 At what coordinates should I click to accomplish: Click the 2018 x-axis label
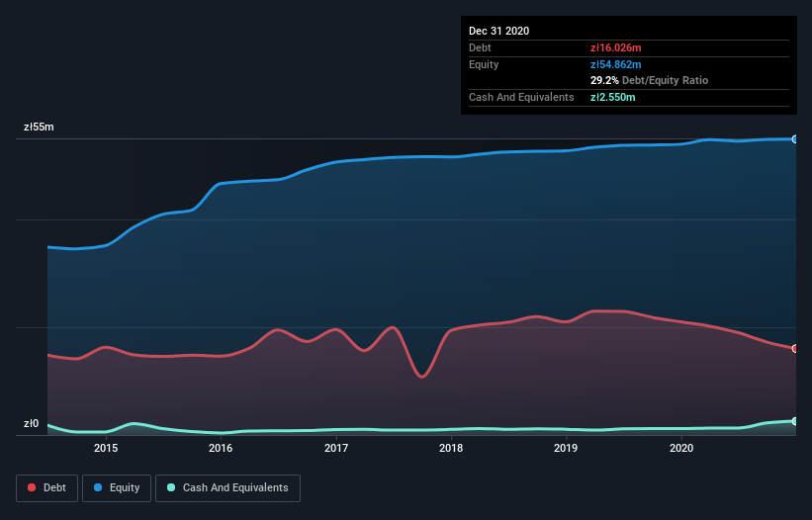tap(451, 448)
